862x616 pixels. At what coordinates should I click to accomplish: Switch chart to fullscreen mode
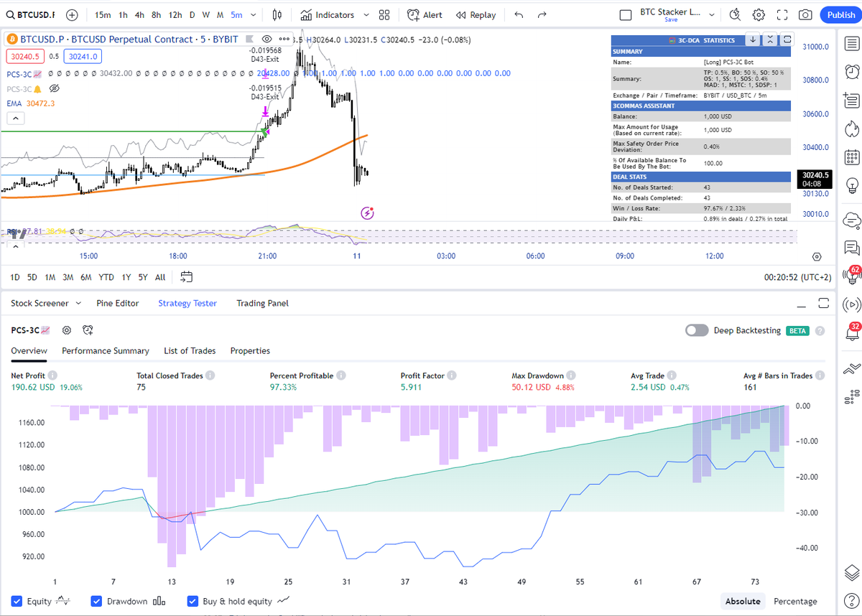[x=782, y=14]
